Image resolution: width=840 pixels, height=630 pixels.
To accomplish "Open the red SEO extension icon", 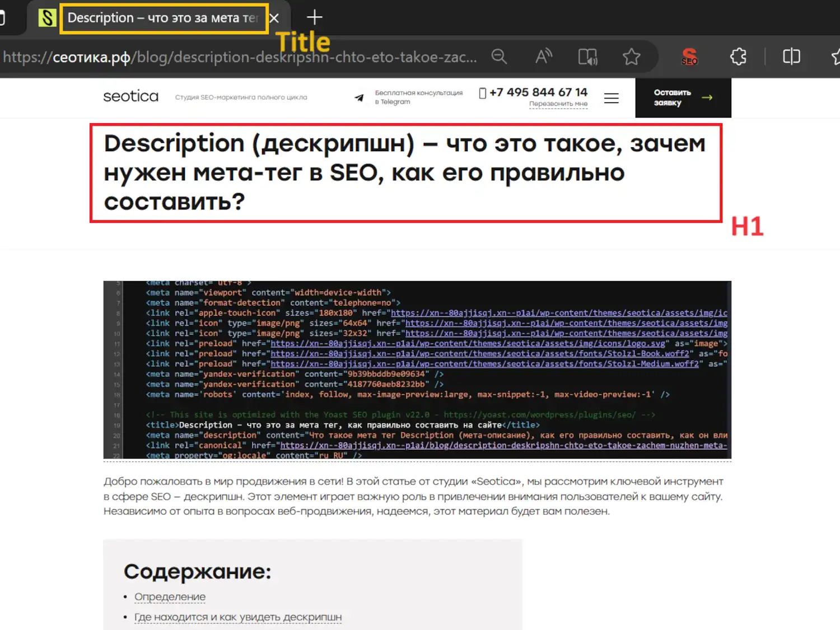I will (x=689, y=57).
